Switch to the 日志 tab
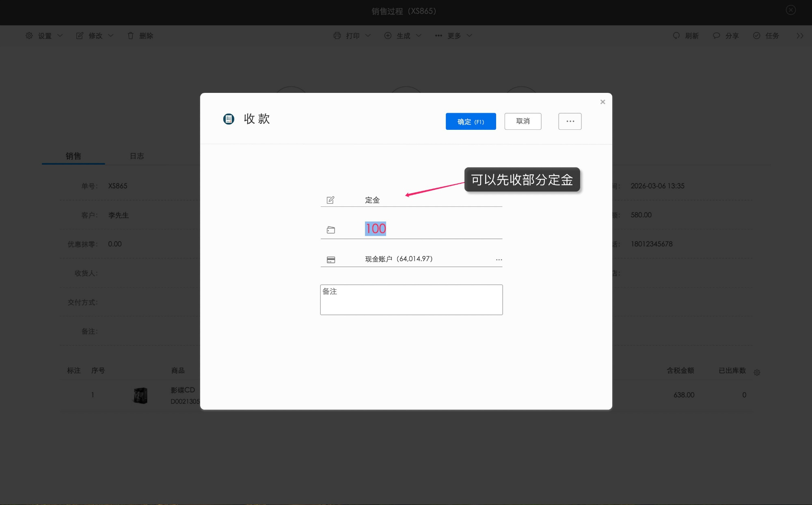This screenshot has width=812, height=505. tap(136, 156)
